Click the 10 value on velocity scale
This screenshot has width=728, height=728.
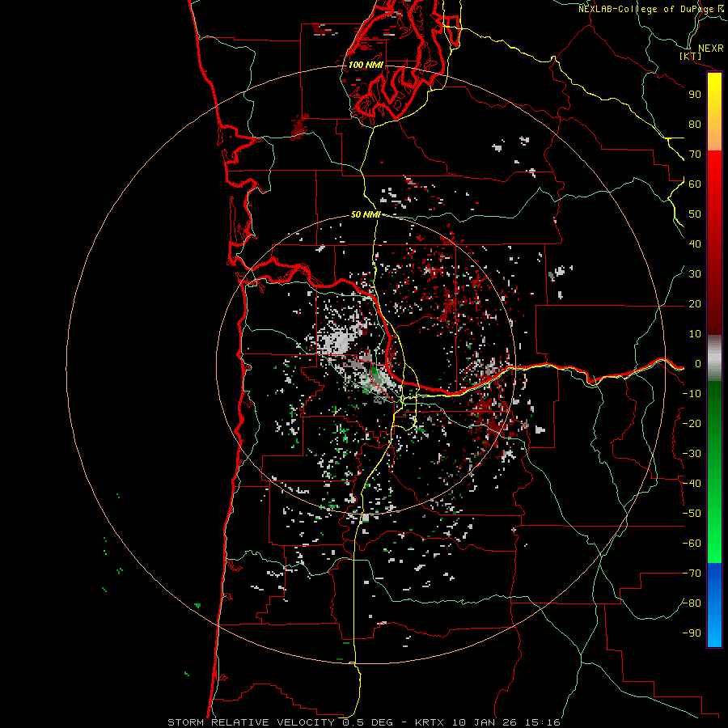coord(695,334)
